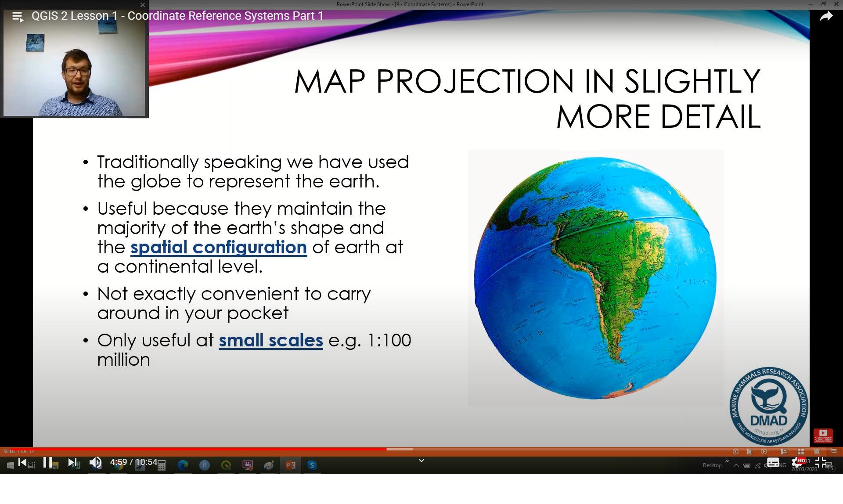The height and width of the screenshot is (504, 843).
Task: Toggle subtitles on the video player
Action: (x=774, y=463)
